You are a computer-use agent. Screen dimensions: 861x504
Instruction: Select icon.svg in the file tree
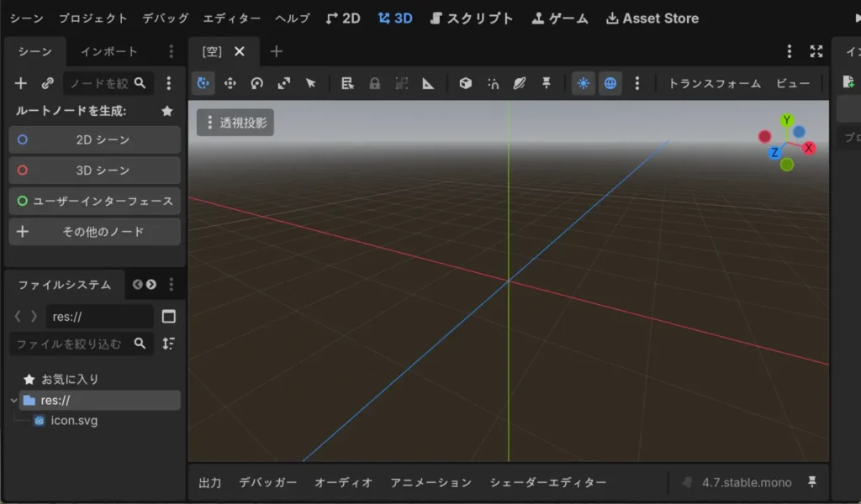tap(74, 421)
